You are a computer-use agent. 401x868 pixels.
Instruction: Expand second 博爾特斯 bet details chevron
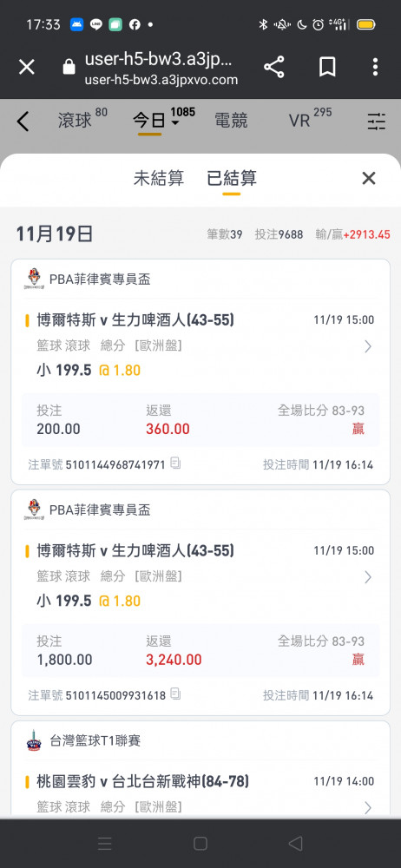click(x=368, y=577)
